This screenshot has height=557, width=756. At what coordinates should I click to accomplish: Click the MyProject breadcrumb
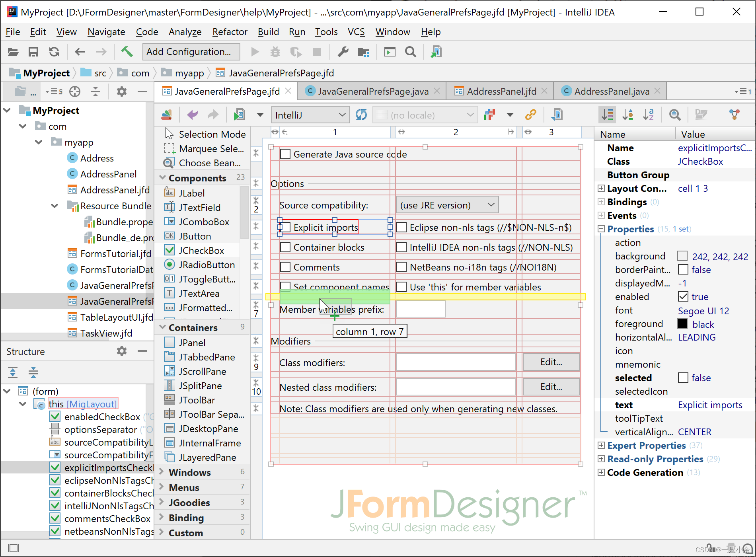coord(39,73)
